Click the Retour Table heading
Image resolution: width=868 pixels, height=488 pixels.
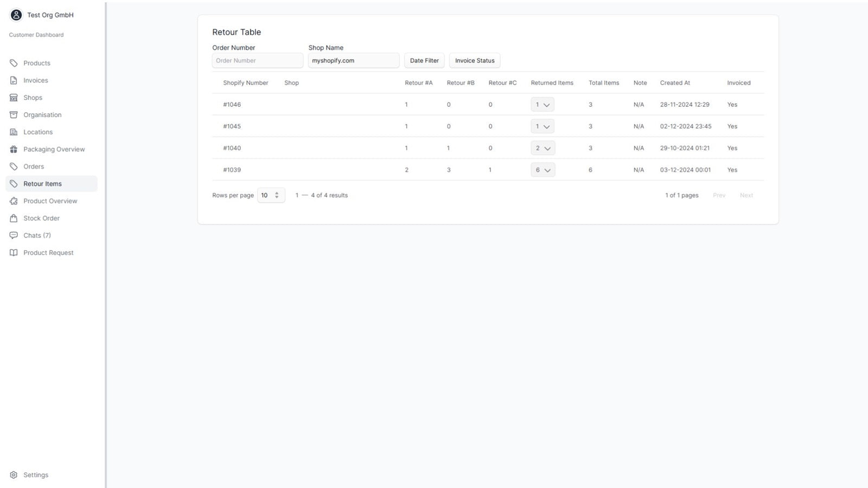tap(237, 32)
